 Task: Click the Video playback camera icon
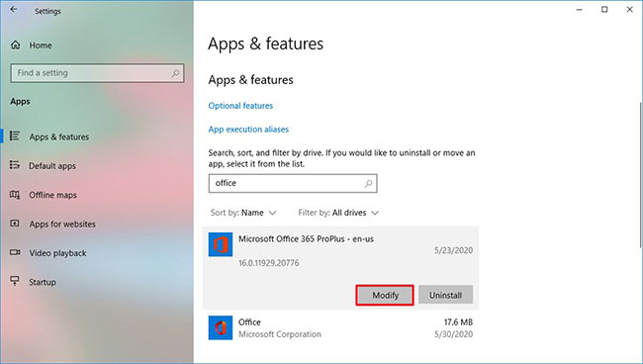15,252
